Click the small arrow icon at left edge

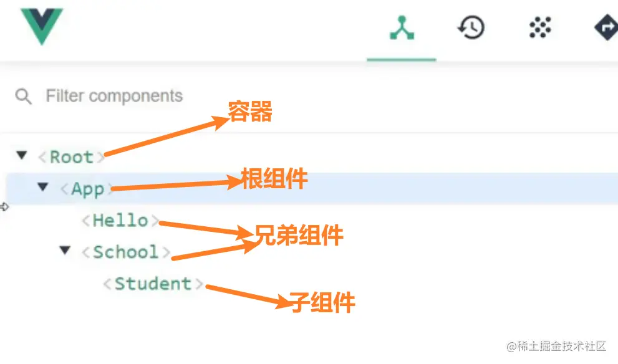click(4, 207)
